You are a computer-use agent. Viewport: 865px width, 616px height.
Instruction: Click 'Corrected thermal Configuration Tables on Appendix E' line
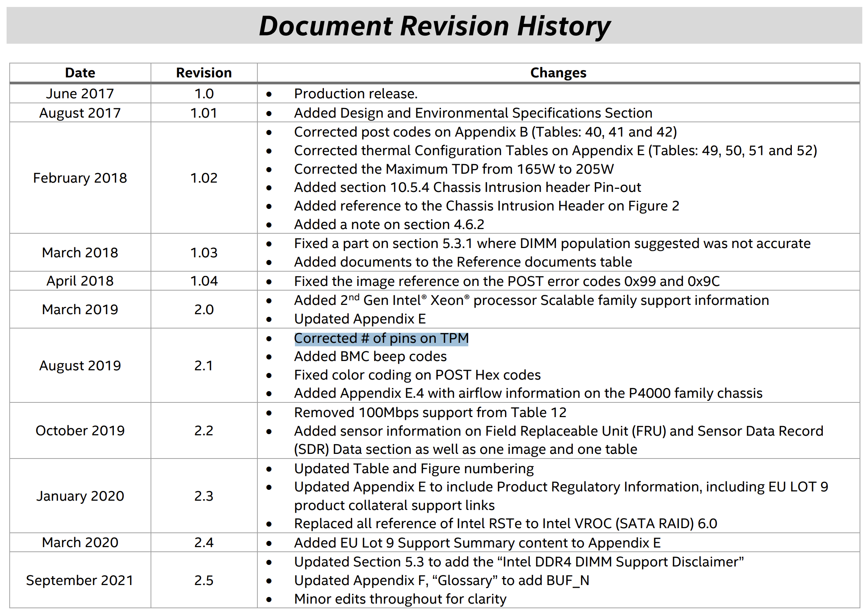tap(556, 151)
